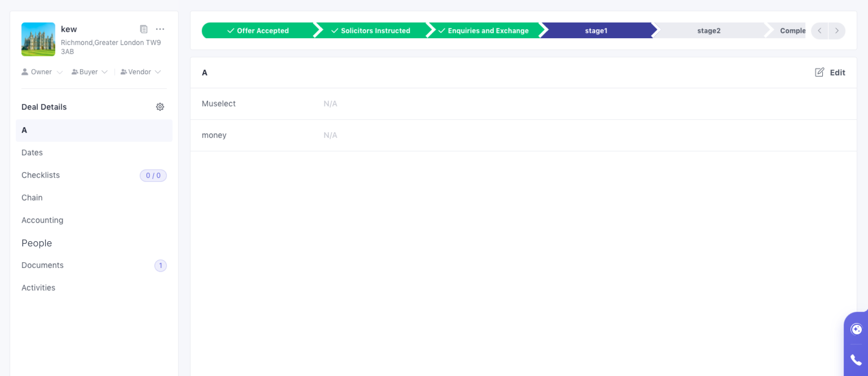The width and height of the screenshot is (868, 376).
Task: Open the Documents section
Action: (x=43, y=265)
